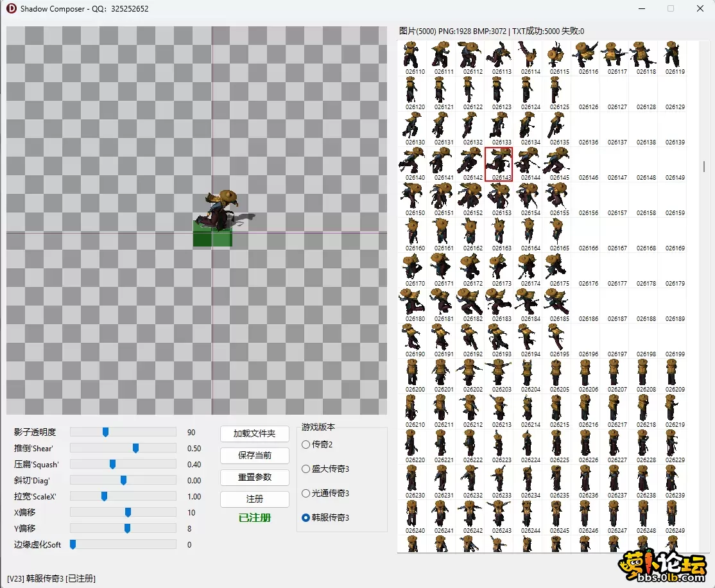
Task: Click the 影子透明度 value 90
Action: (191, 433)
